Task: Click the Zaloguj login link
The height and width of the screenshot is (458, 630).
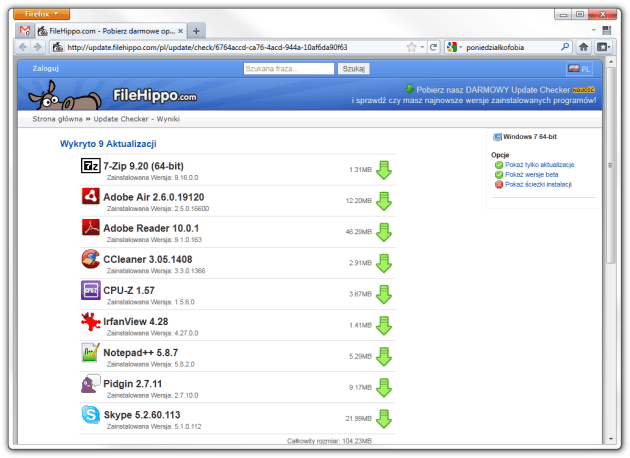Action: [45, 68]
